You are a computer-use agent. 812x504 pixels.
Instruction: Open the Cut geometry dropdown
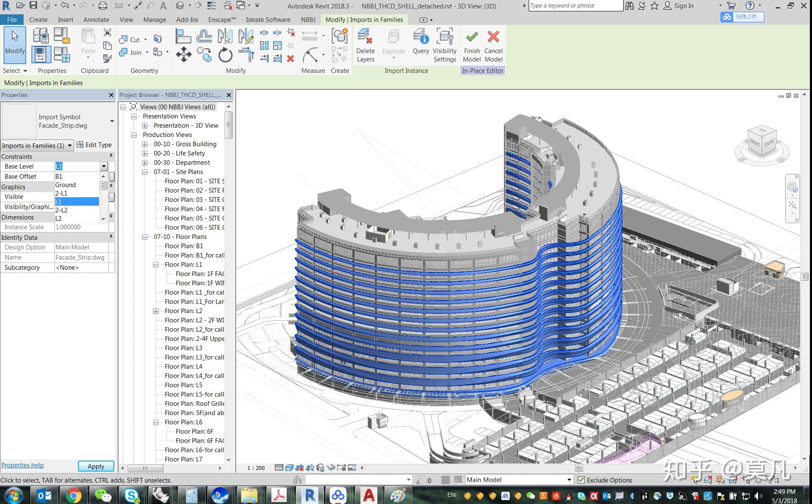pyautogui.click(x=146, y=40)
